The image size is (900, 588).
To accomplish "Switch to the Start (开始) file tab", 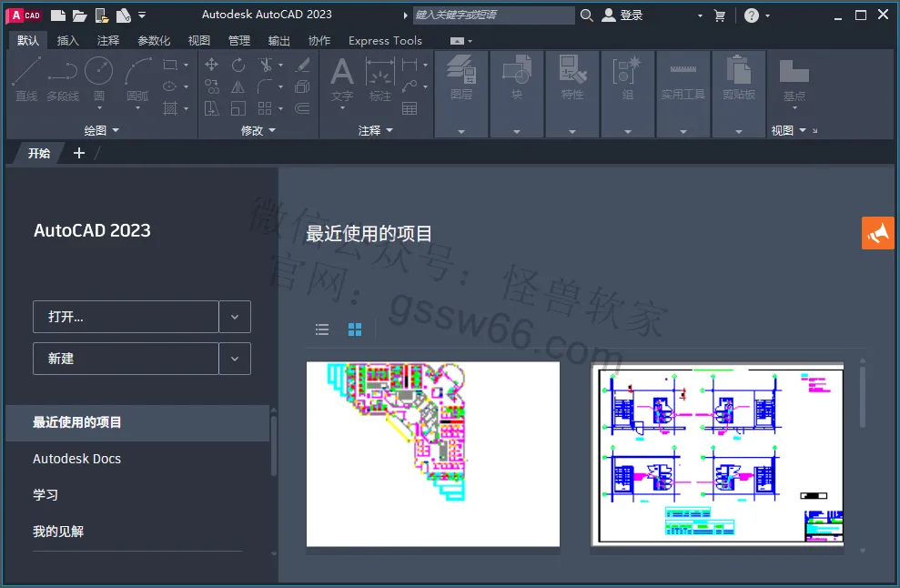I will coord(38,153).
